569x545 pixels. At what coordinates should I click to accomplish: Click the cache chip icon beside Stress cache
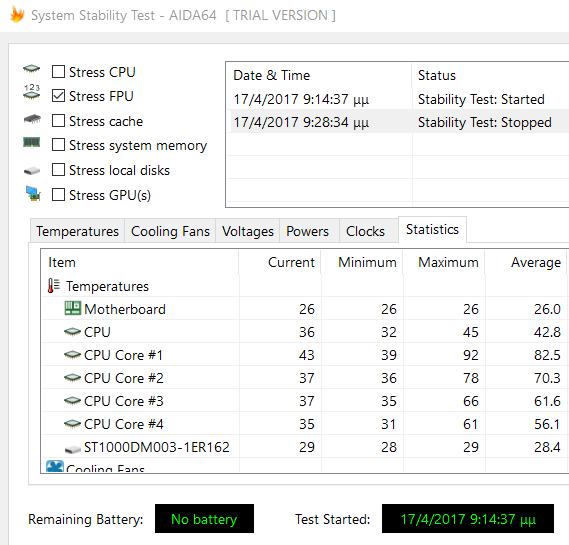tap(32, 118)
